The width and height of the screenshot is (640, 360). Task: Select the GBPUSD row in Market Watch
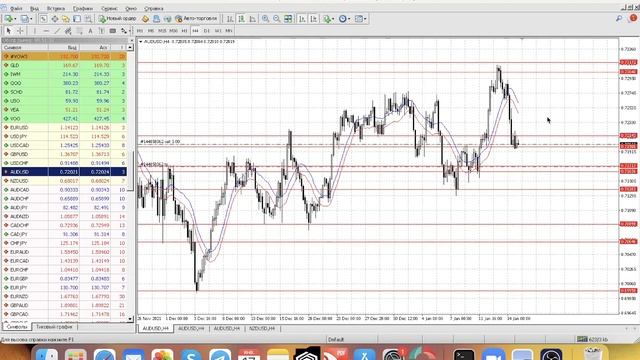(x=64, y=154)
